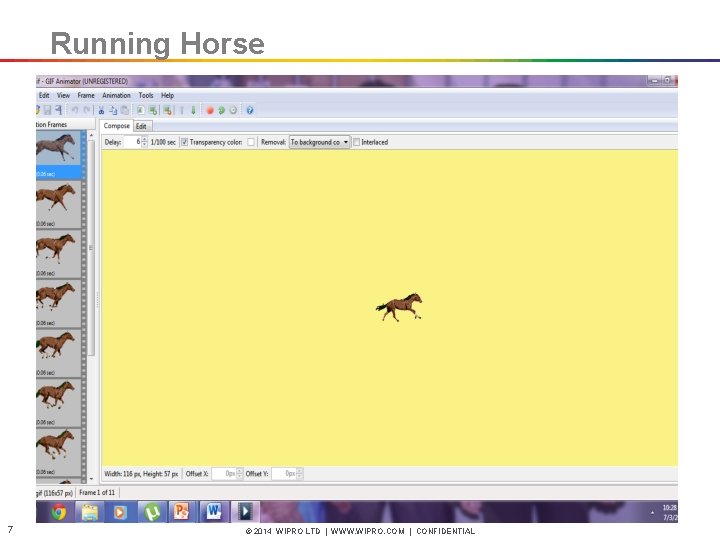Click the Offset X input field
The image size is (720, 540).
tap(224, 473)
